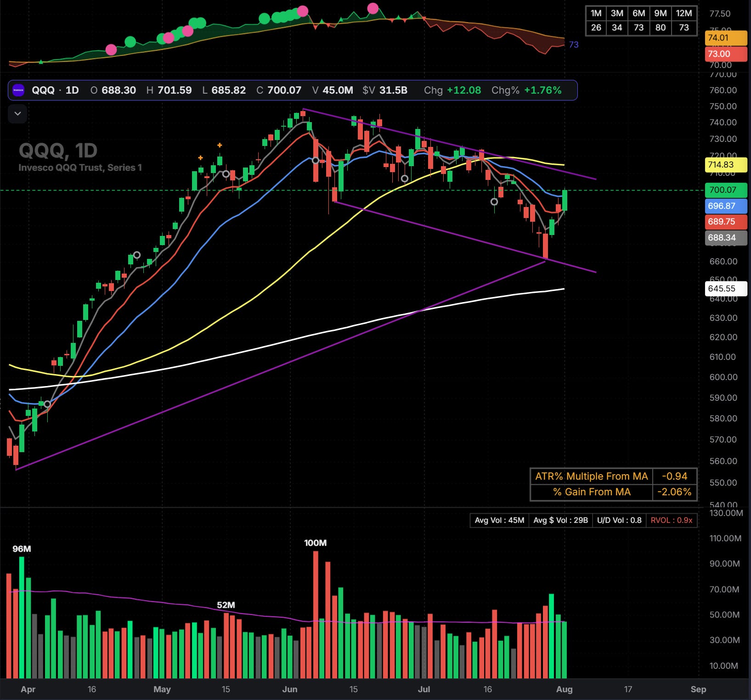
Task: Click the QQQ symbol name in the legend
Action: point(43,90)
